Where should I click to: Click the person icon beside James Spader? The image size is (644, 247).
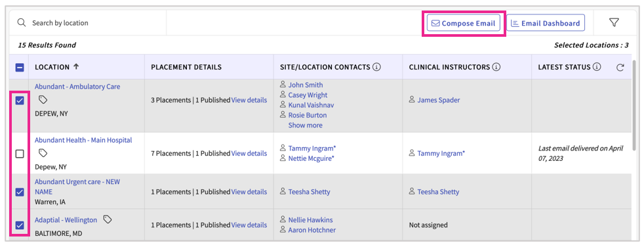click(x=412, y=100)
